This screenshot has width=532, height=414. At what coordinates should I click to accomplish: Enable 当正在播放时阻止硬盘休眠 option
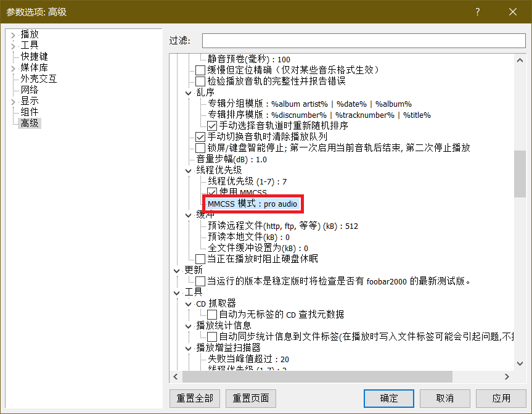point(200,259)
